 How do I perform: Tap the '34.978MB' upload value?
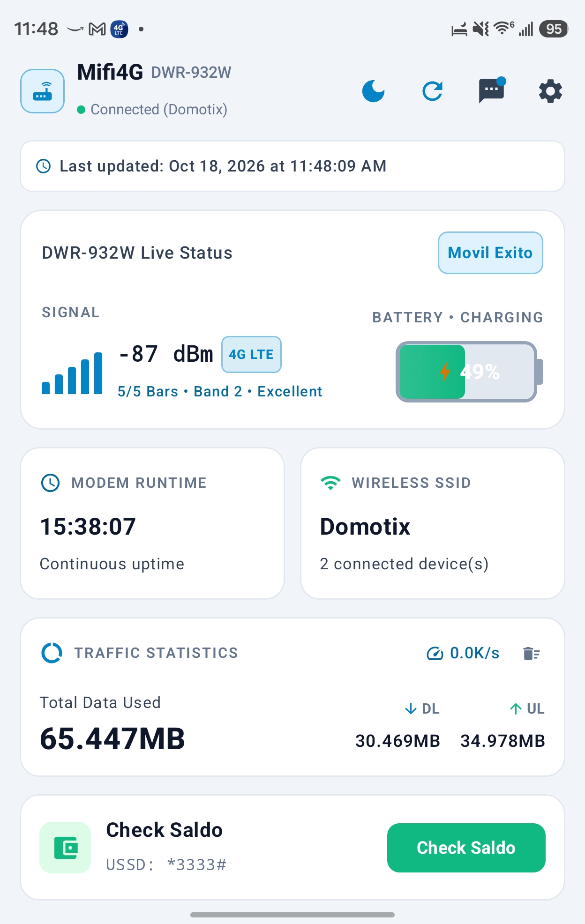(x=502, y=741)
